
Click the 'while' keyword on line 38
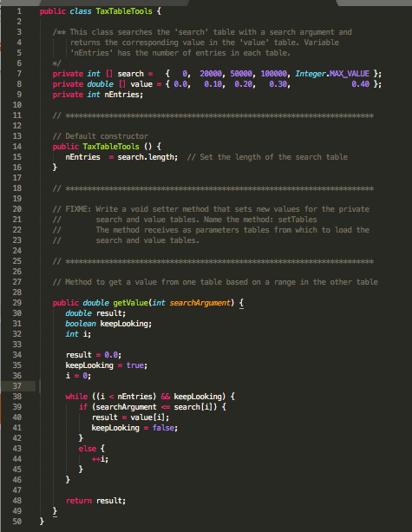(76, 397)
